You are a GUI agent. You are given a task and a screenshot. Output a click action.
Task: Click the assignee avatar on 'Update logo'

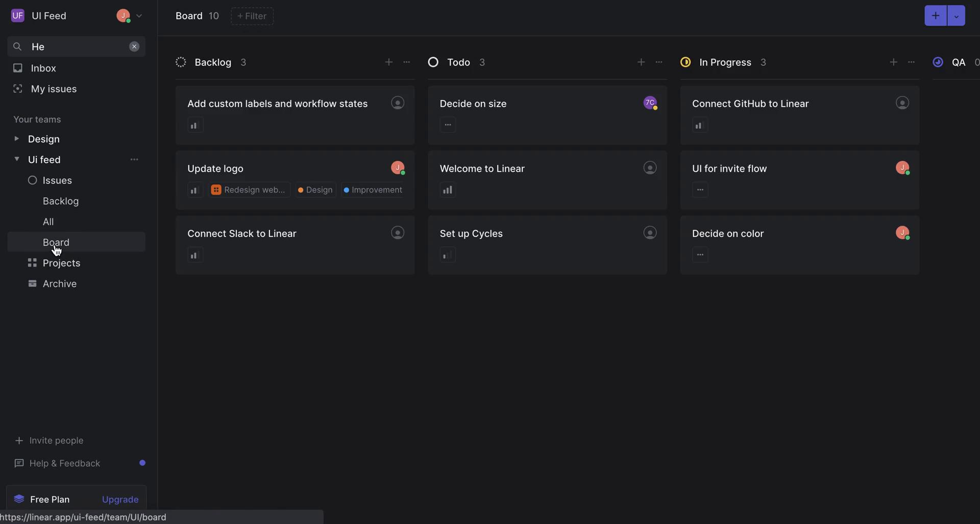pyautogui.click(x=398, y=168)
